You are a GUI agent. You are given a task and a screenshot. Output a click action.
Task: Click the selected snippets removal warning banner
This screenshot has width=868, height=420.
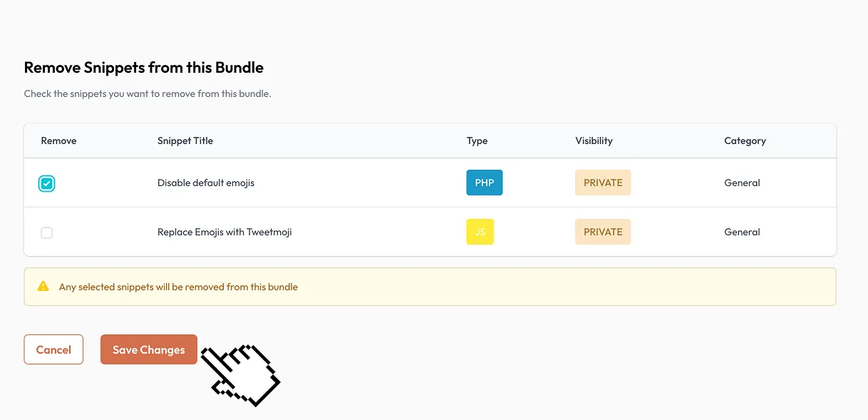click(430, 287)
